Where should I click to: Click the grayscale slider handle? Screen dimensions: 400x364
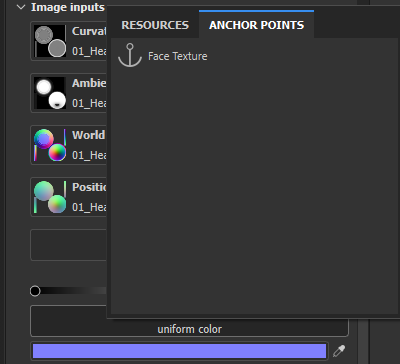(35, 291)
